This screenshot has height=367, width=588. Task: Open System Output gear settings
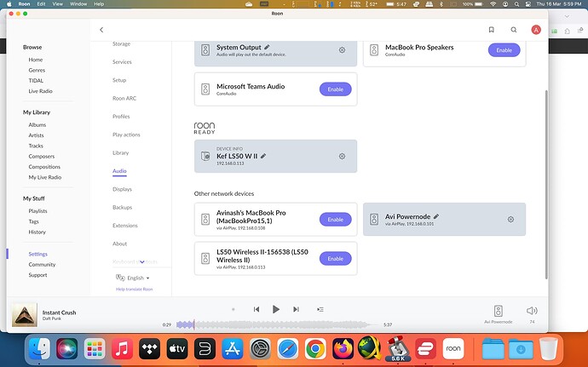click(342, 50)
